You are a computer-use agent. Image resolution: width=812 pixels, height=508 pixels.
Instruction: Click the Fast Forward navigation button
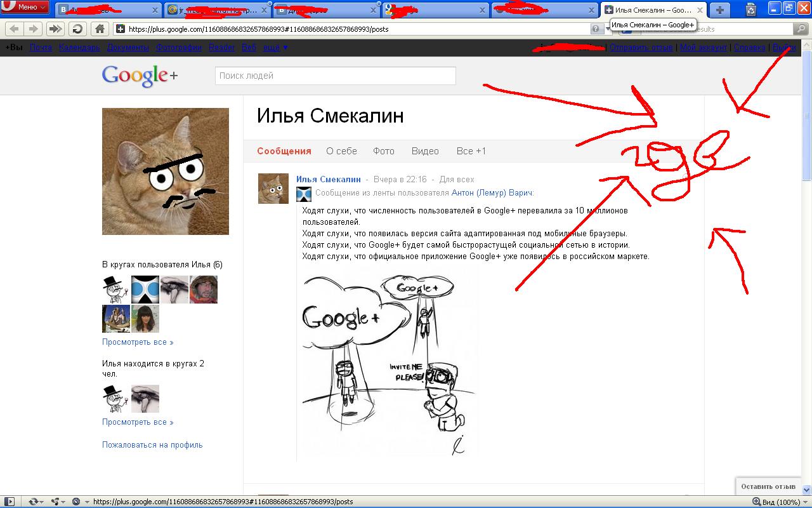click(x=56, y=29)
